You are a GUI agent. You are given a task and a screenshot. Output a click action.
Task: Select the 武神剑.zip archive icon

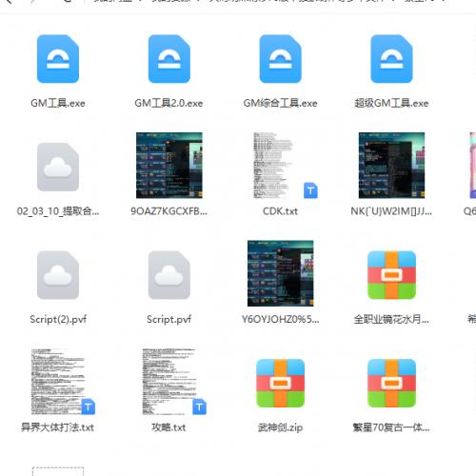click(280, 383)
